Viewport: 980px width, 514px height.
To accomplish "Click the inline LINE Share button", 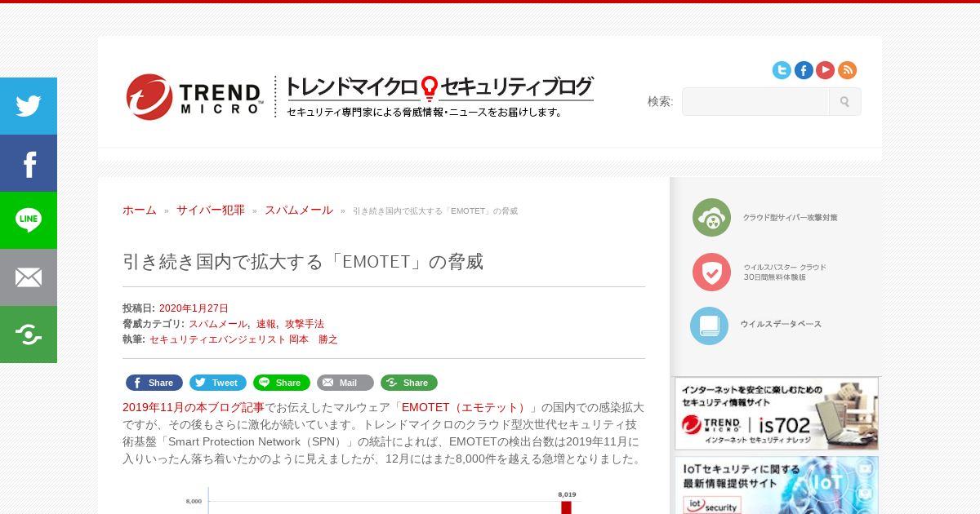I will (282, 383).
